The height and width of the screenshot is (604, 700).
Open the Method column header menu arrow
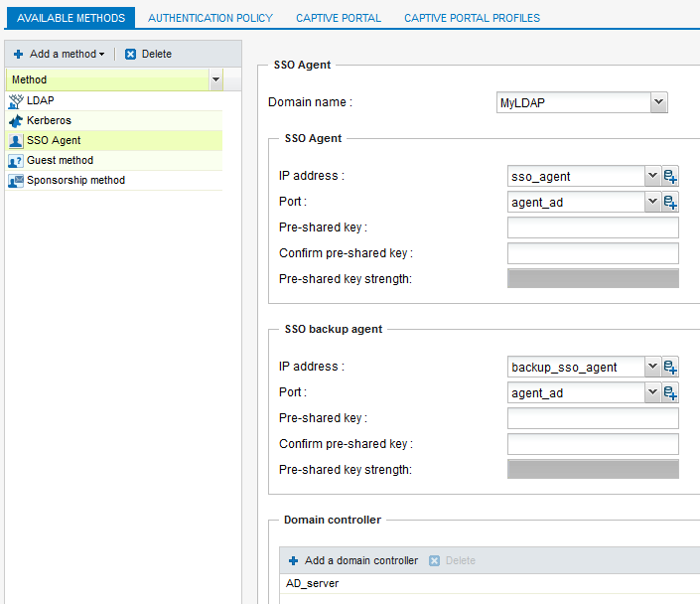tap(216, 79)
